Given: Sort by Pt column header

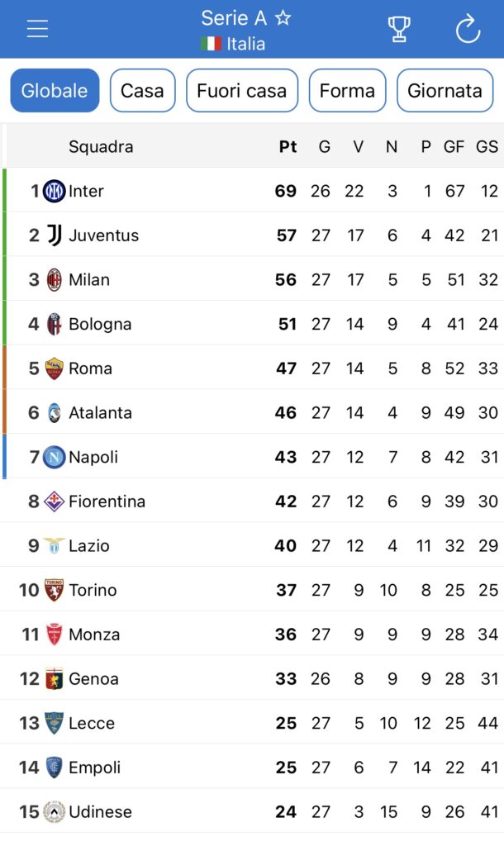Looking at the screenshot, I should point(288,146).
